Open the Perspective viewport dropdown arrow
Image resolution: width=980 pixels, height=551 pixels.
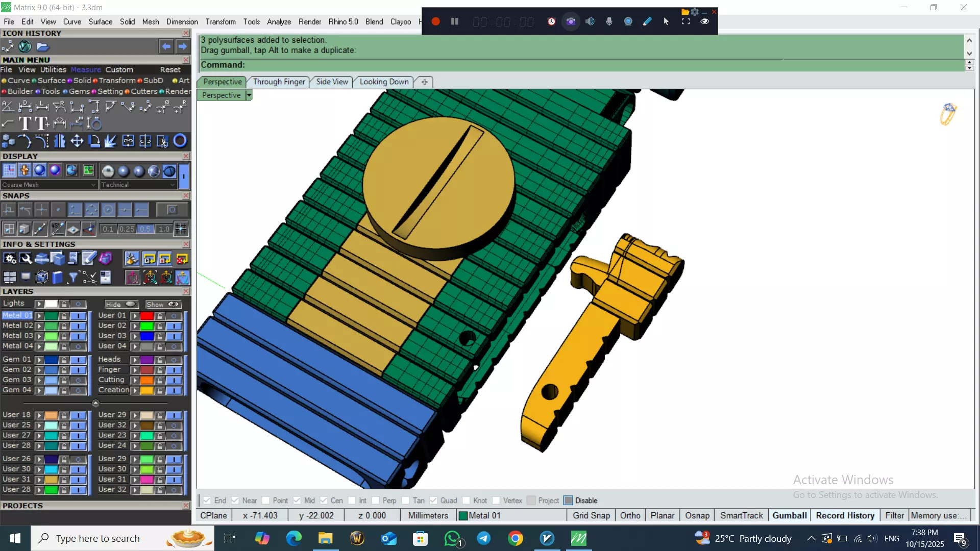click(249, 95)
